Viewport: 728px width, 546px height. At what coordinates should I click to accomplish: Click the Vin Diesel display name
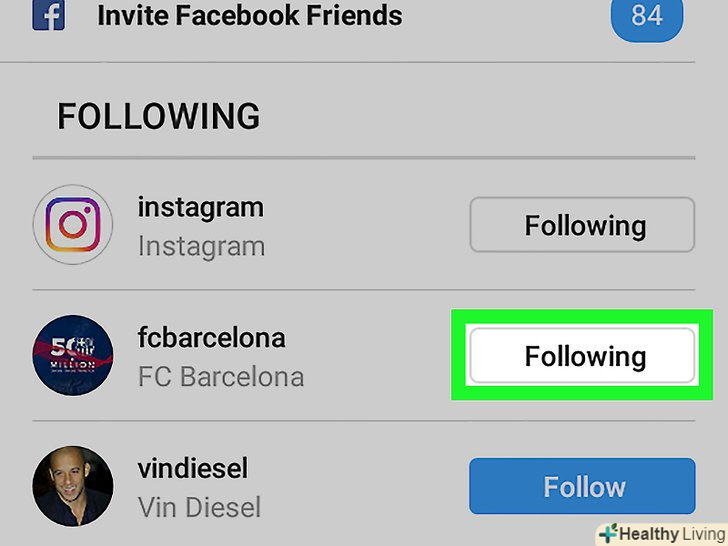(x=199, y=507)
